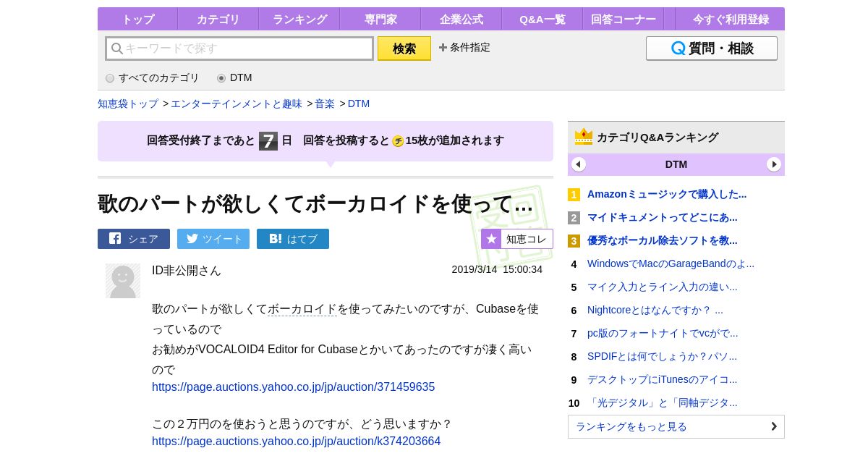Click the Q icon on 質問・相談 button
Image resolution: width=868 pixels, height=456 pixels.
[678, 48]
